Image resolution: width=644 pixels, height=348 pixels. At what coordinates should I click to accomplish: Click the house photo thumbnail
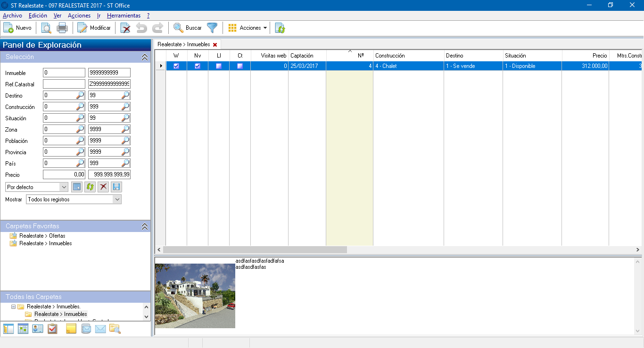(195, 296)
